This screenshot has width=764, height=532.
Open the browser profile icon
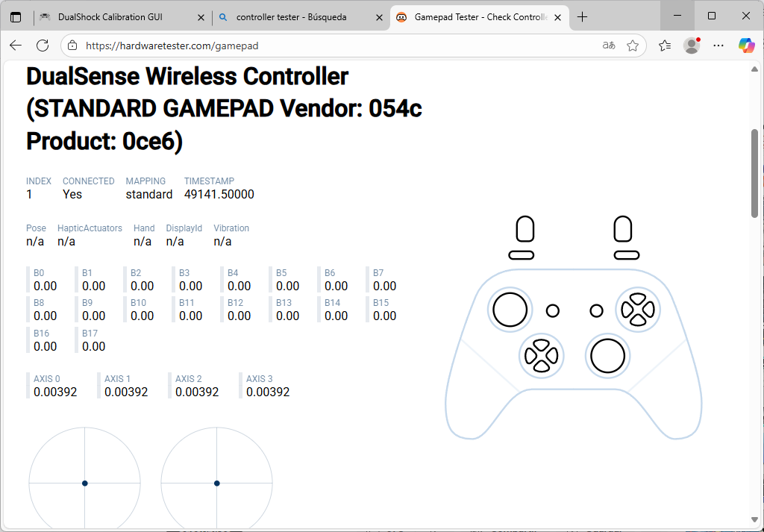point(692,46)
